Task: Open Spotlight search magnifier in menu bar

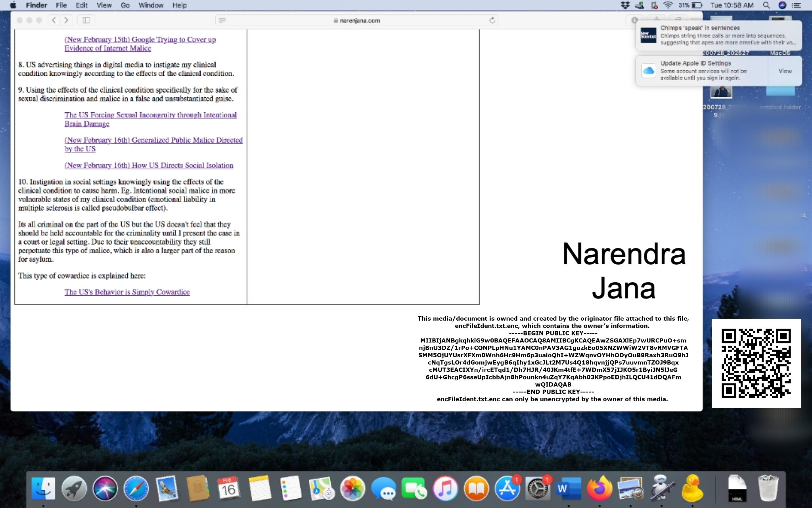Action: click(x=766, y=5)
